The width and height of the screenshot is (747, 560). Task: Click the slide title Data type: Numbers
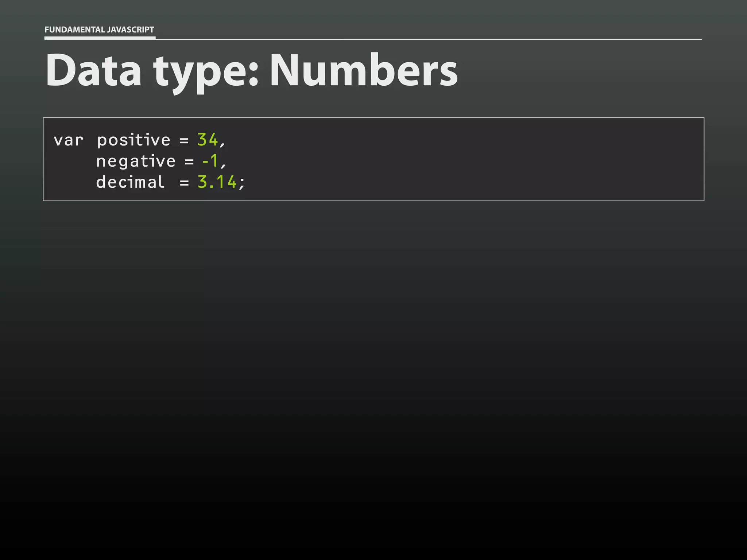coord(251,72)
